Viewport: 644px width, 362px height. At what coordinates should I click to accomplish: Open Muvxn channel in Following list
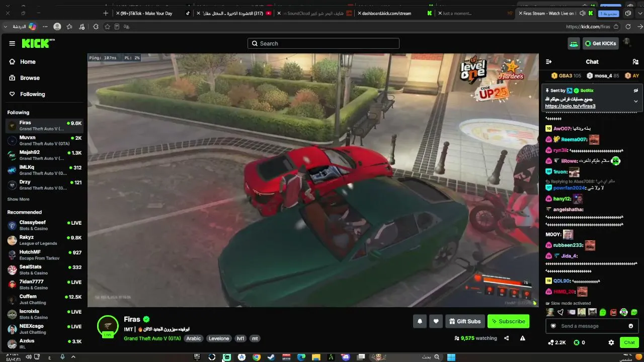44,140
